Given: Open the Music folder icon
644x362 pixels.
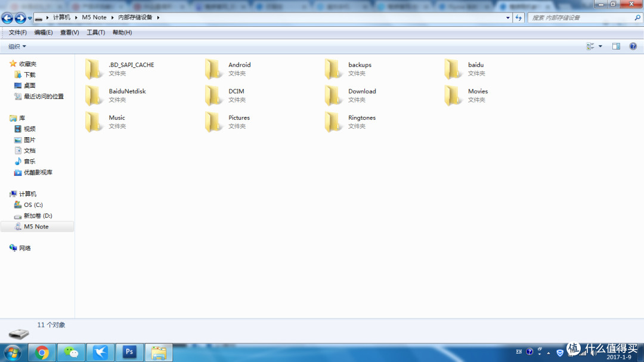Looking at the screenshot, I should tap(94, 122).
